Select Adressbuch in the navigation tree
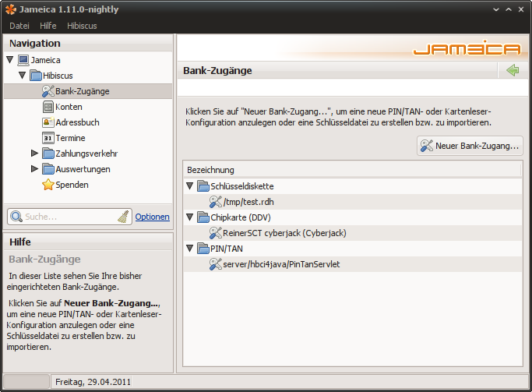The width and height of the screenshot is (532, 392). (x=77, y=122)
